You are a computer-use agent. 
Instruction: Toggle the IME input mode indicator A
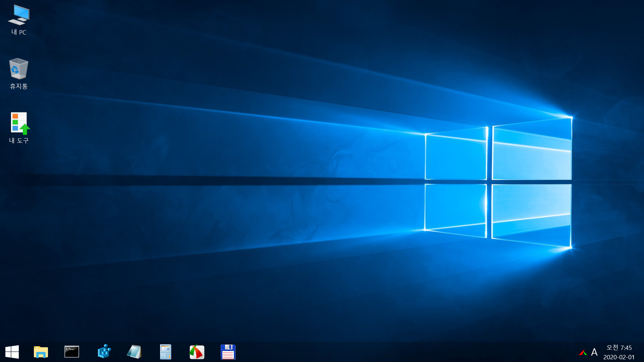pyautogui.click(x=594, y=352)
